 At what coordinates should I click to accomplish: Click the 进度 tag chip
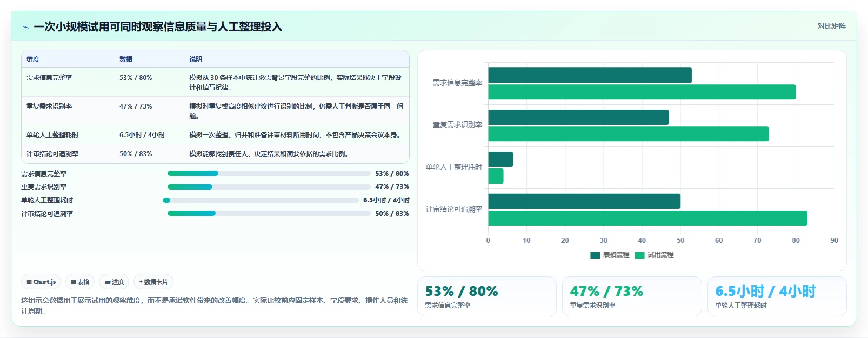(115, 282)
